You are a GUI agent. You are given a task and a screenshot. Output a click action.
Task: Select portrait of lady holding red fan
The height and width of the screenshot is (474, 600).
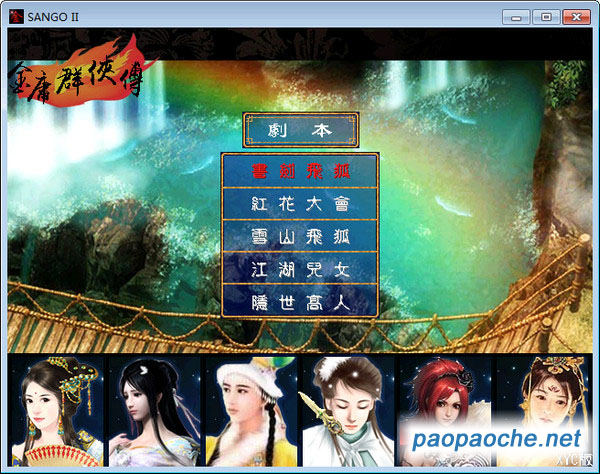point(57,411)
